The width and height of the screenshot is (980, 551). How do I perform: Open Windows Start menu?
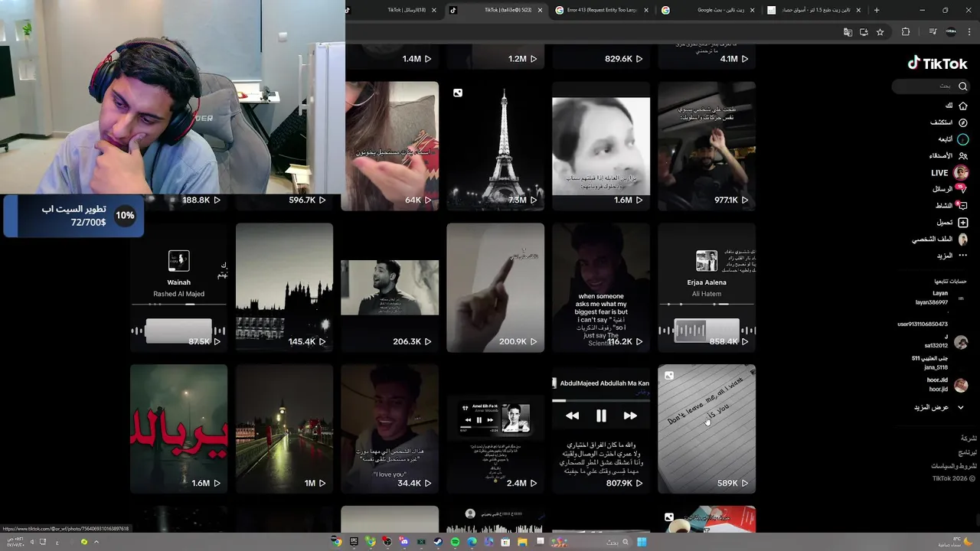point(642,542)
